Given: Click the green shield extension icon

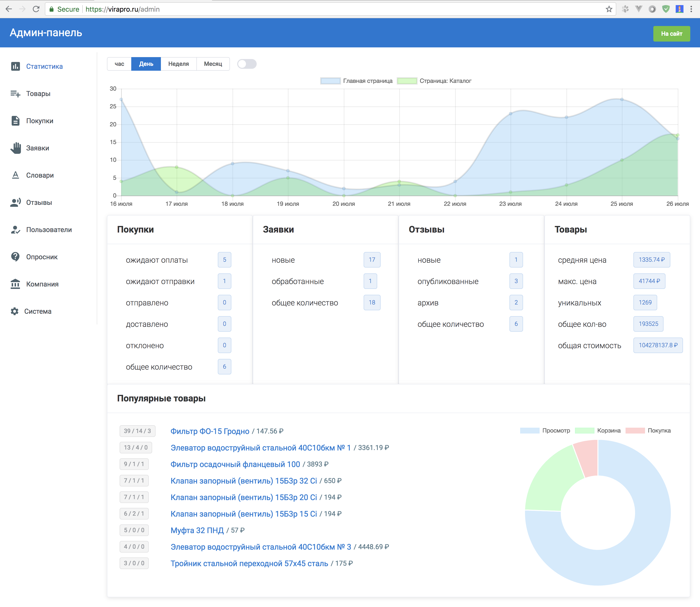Looking at the screenshot, I should click(666, 9).
